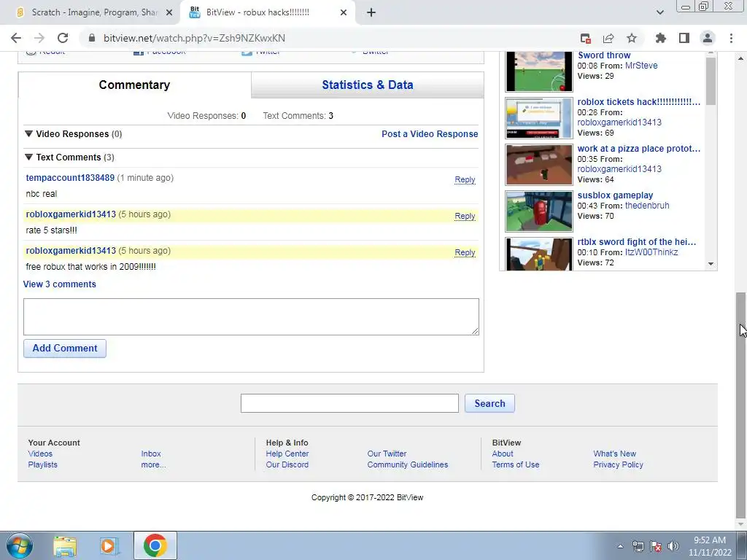
Task: Open Our Discord link
Action: (x=287, y=464)
